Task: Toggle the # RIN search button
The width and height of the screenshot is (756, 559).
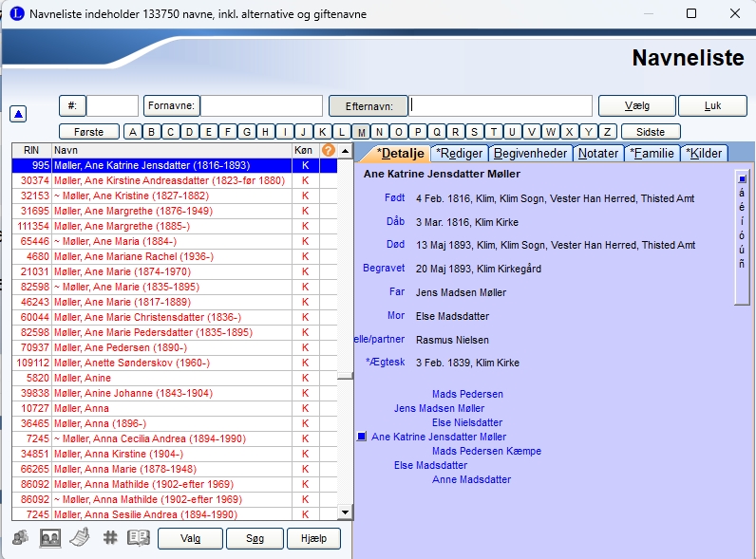Action: [x=72, y=105]
